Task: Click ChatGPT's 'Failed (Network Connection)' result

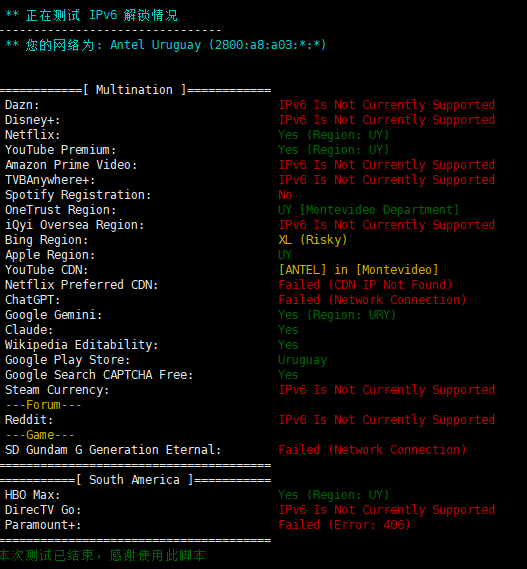Action: point(372,300)
